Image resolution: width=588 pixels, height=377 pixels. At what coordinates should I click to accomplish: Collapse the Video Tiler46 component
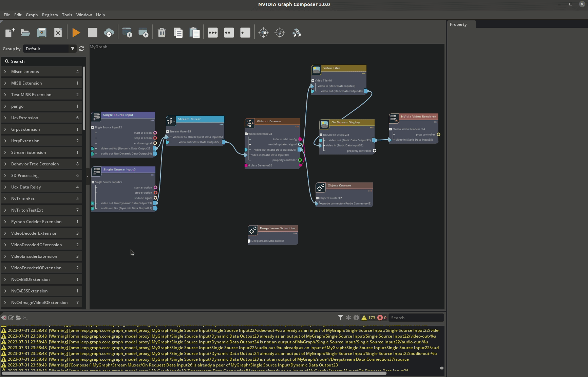313,80
